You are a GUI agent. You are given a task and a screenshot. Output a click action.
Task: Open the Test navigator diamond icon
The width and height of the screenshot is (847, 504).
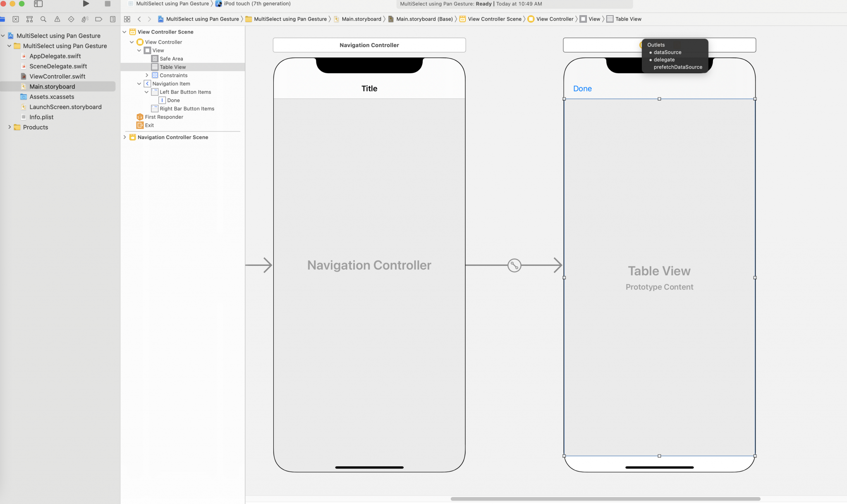point(71,19)
